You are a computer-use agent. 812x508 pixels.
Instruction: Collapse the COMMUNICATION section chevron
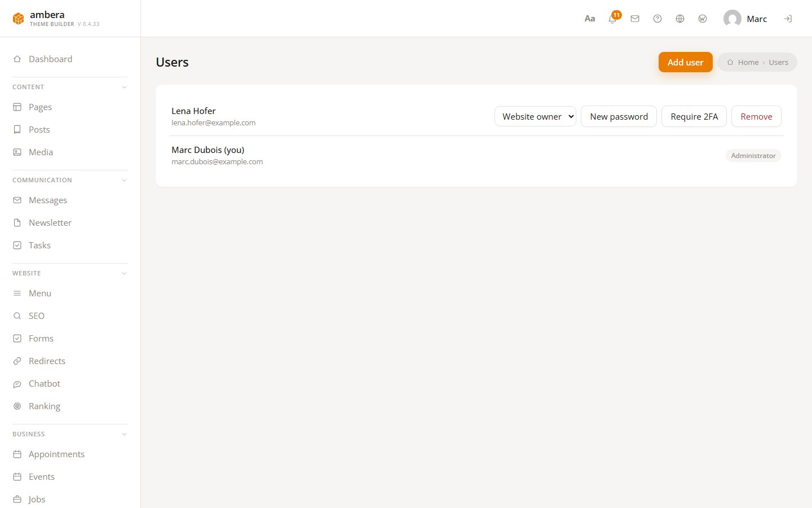coord(125,180)
